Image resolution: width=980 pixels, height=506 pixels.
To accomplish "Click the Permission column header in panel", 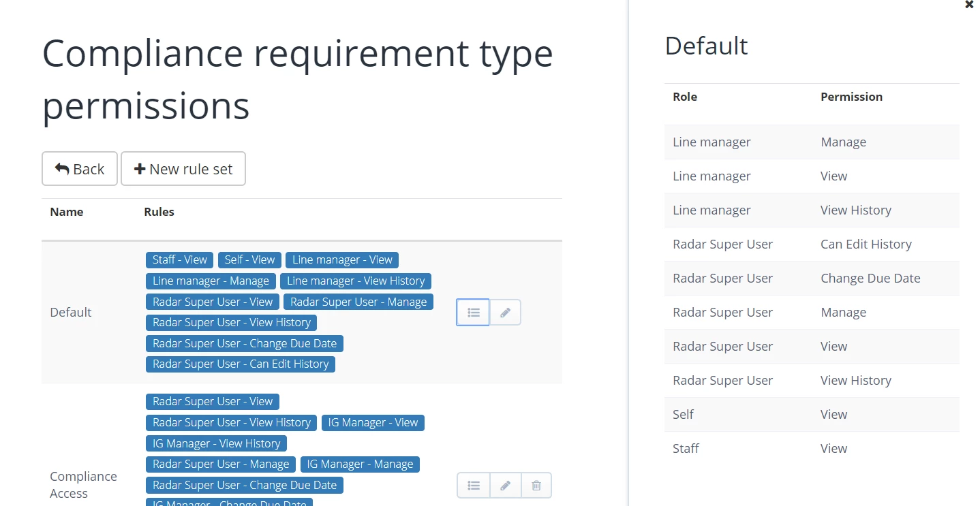I will coord(851,97).
